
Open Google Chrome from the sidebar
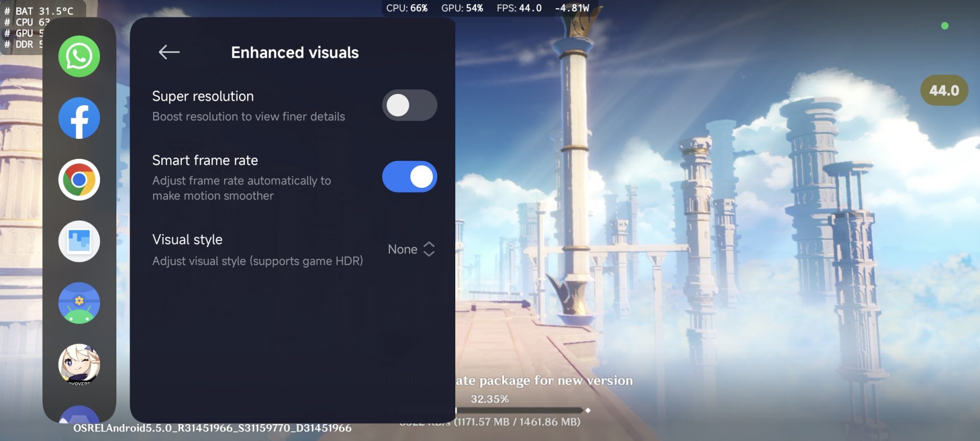[79, 180]
